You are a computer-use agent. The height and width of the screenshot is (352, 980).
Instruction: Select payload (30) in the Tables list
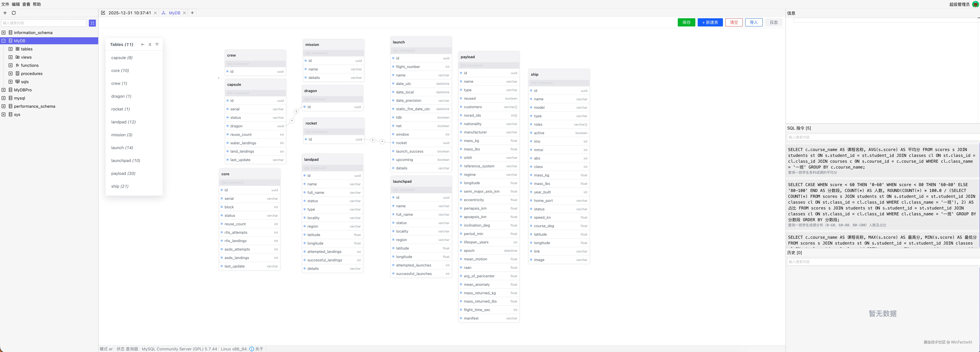click(x=123, y=174)
